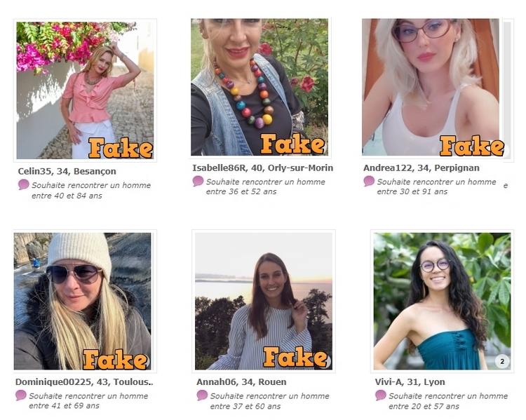The width and height of the screenshot is (526, 420).
Task: Click Annah06's photo in the striped shirt
Action: coord(263,301)
